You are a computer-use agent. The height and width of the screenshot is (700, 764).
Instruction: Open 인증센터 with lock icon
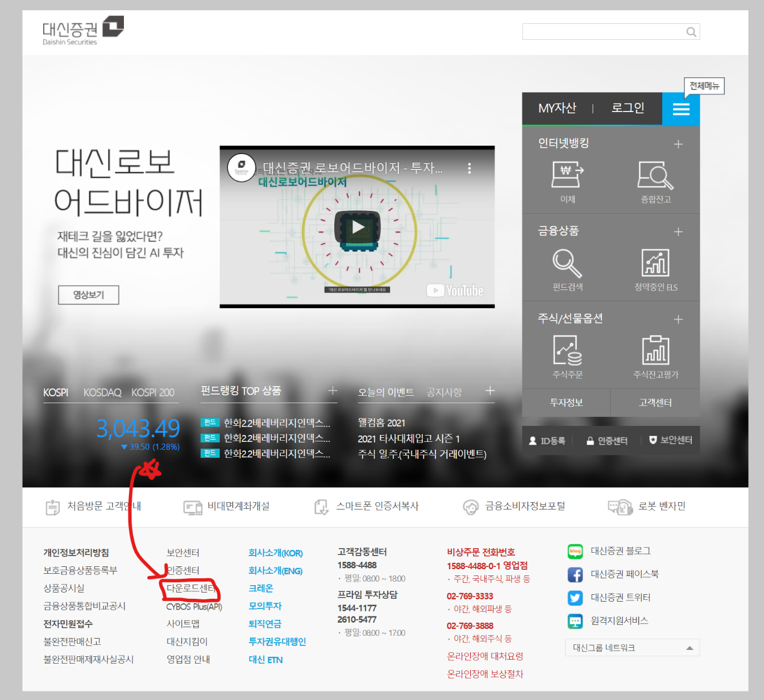click(x=607, y=441)
